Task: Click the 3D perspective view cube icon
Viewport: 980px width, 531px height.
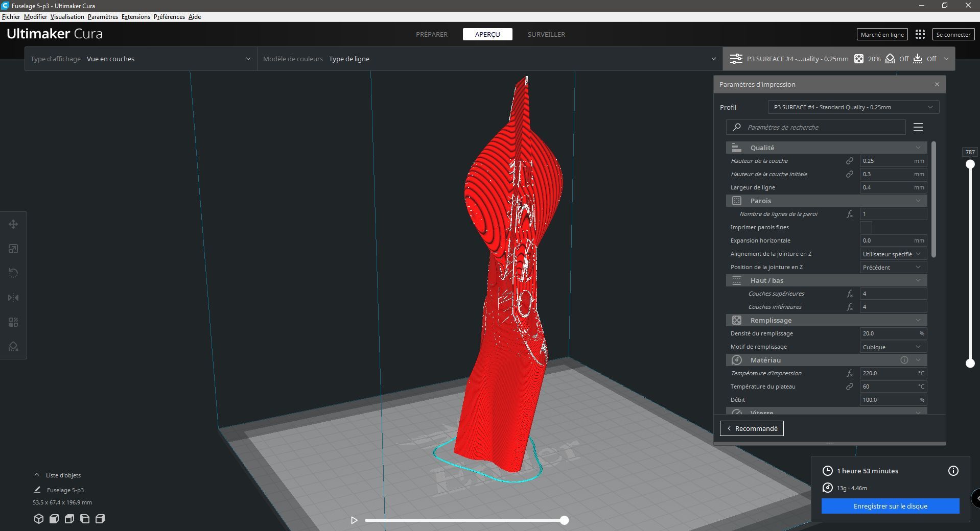Action: click(38, 519)
